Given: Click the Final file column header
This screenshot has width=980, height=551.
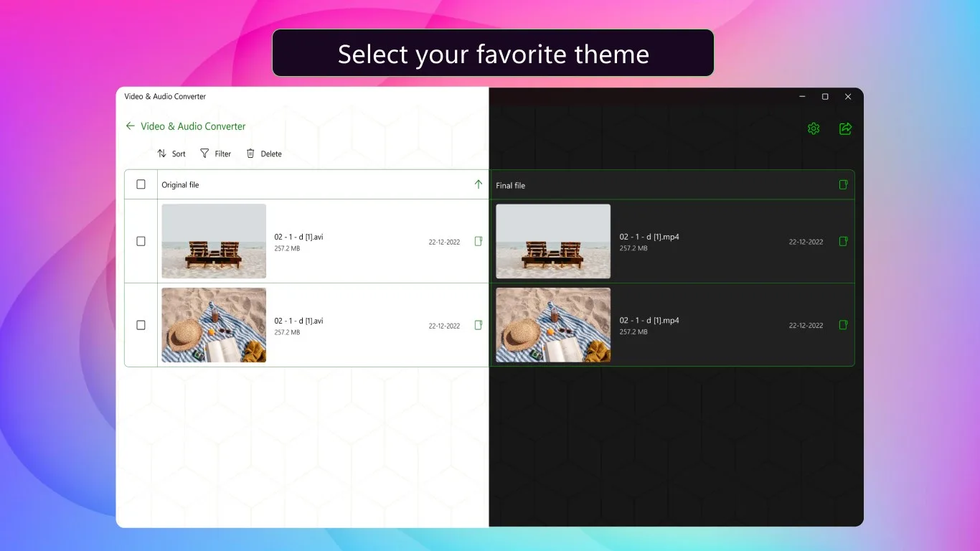Looking at the screenshot, I should 510,186.
